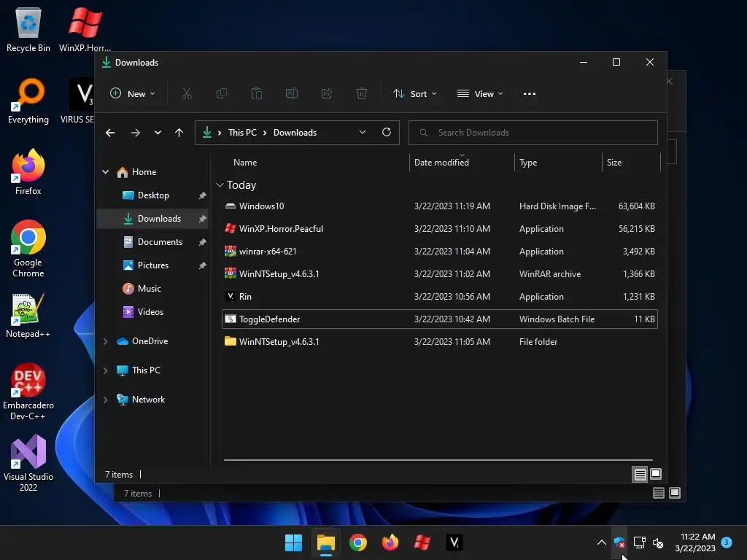747x560 pixels.
Task: Click the network tray icon
Action: pos(639,542)
